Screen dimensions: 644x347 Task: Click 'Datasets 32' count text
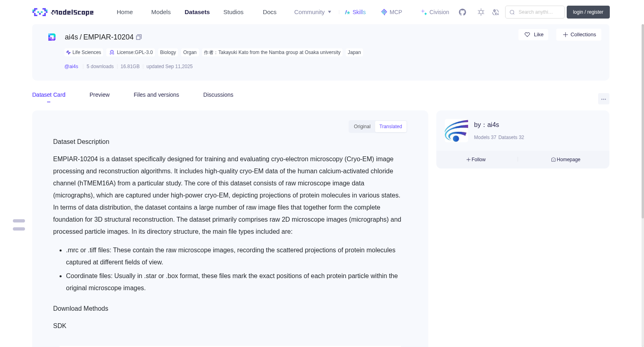coord(511,137)
